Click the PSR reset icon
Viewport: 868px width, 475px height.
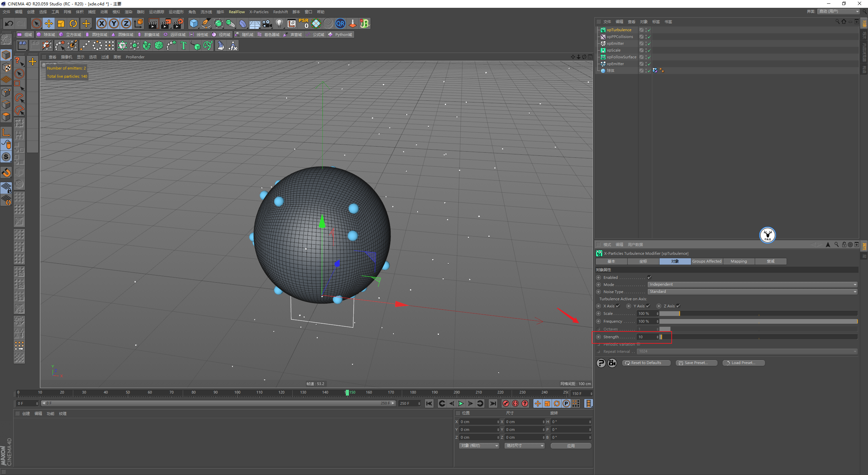click(303, 23)
